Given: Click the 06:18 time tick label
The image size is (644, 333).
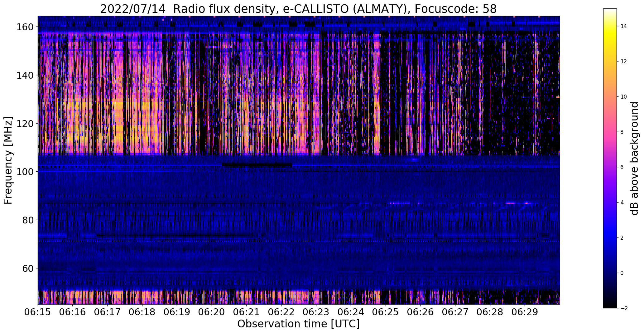Looking at the screenshot, I should point(142,312).
